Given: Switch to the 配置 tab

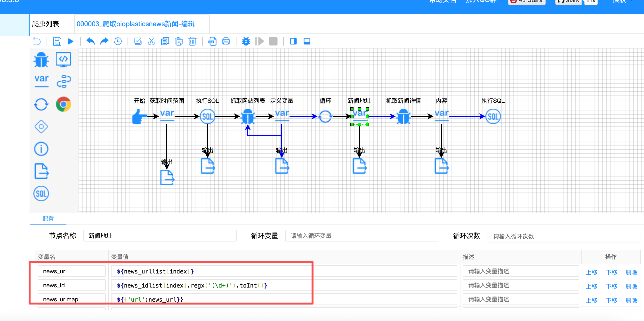Looking at the screenshot, I should coord(48,218).
